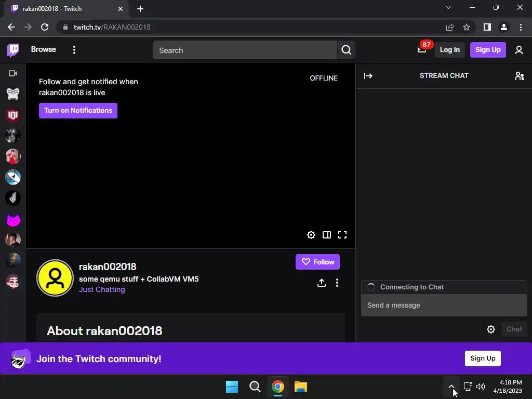Click the Chrome share page icon
Image resolution: width=532 pixels, height=399 pixels.
[450, 27]
